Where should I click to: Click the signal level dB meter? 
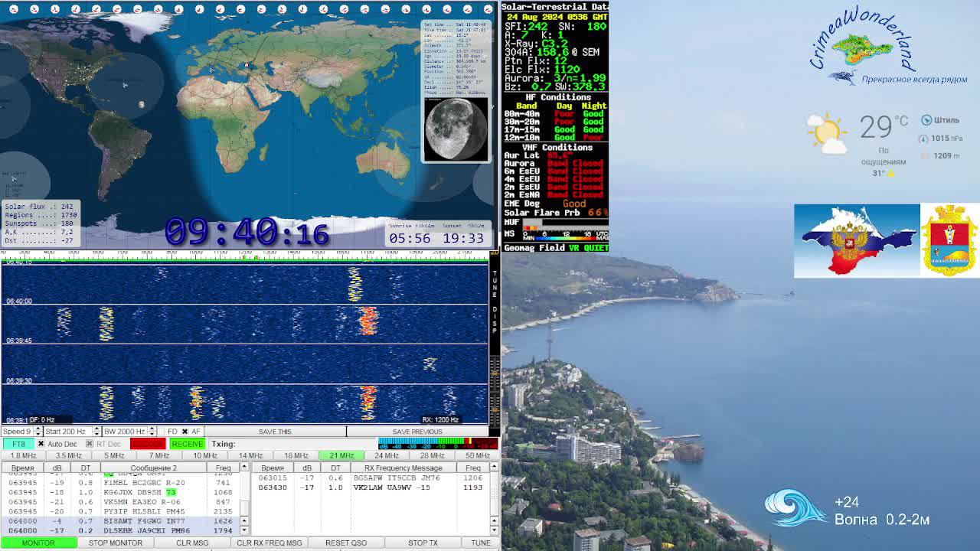tap(438, 443)
